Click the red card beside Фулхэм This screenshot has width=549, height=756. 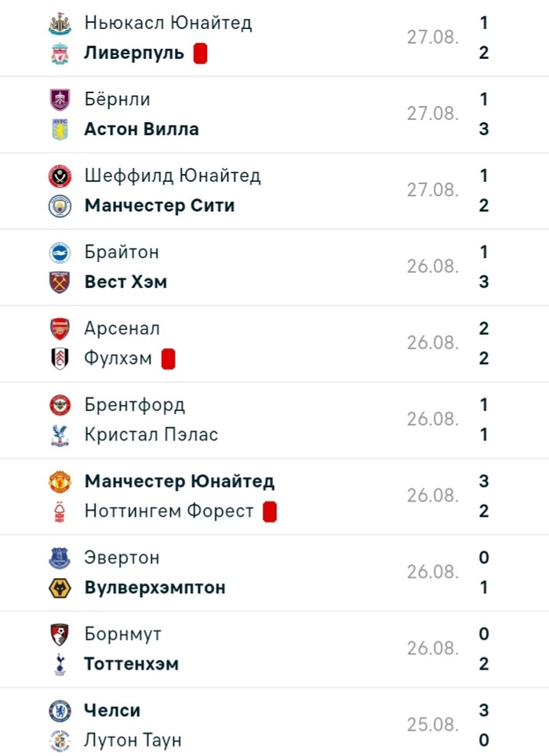[168, 358]
